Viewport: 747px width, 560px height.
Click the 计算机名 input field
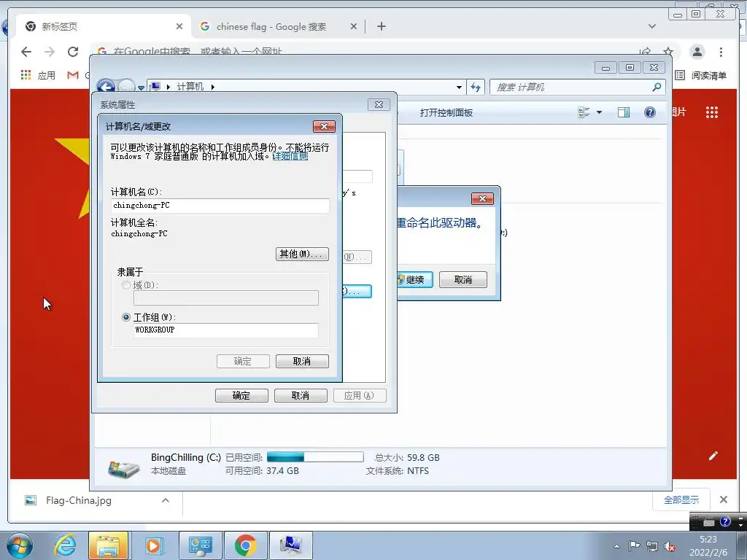(x=220, y=205)
